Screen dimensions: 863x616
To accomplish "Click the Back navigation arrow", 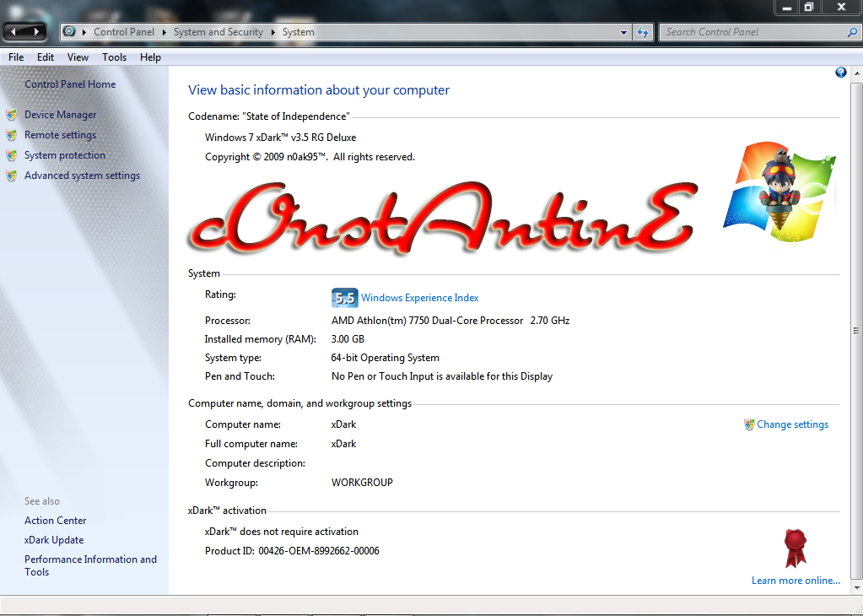I will [13, 32].
